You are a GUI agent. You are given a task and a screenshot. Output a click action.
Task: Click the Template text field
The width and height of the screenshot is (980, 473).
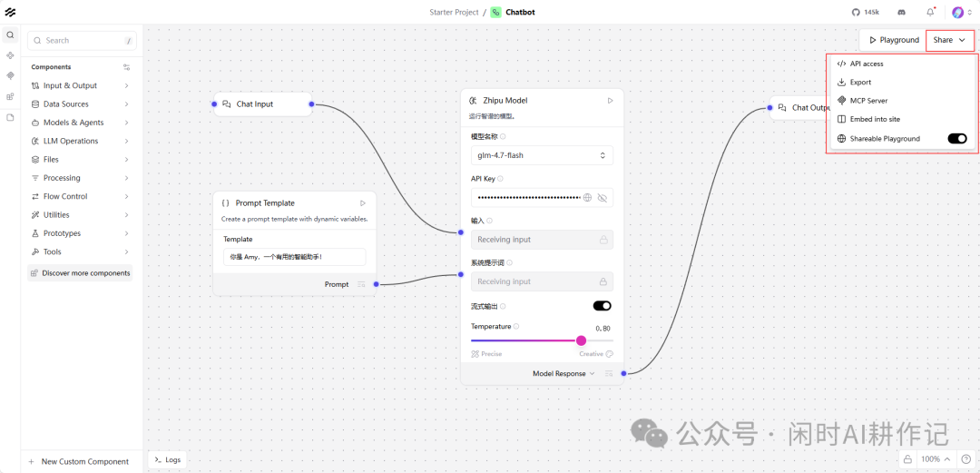(294, 257)
